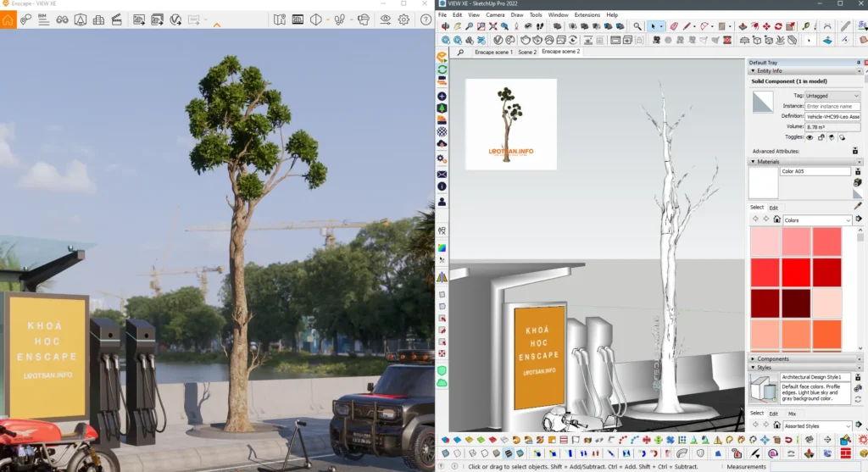Select the Orbit tool

coord(445,26)
